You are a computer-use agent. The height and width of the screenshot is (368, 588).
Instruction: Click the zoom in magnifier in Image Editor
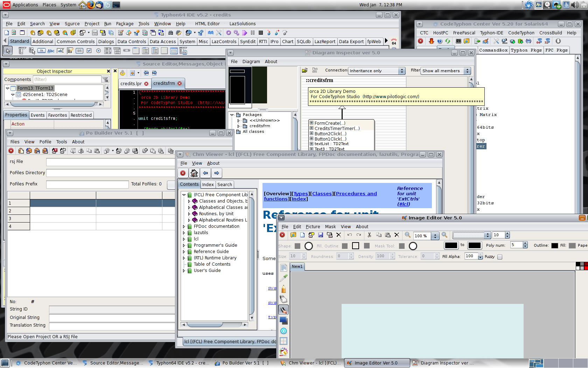(x=444, y=235)
